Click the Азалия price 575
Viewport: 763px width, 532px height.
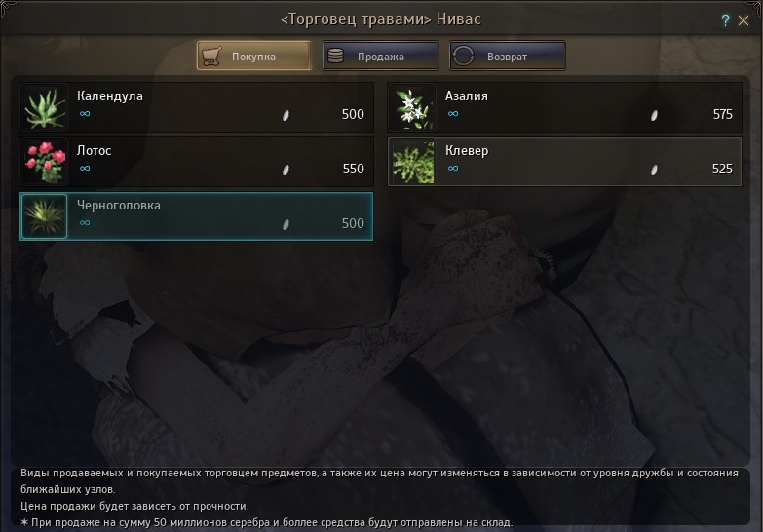coord(722,114)
